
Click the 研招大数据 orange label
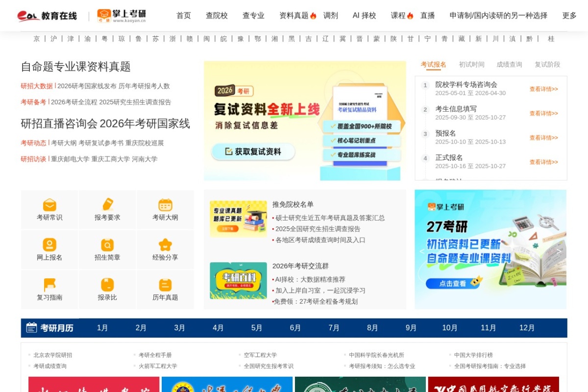click(37, 86)
